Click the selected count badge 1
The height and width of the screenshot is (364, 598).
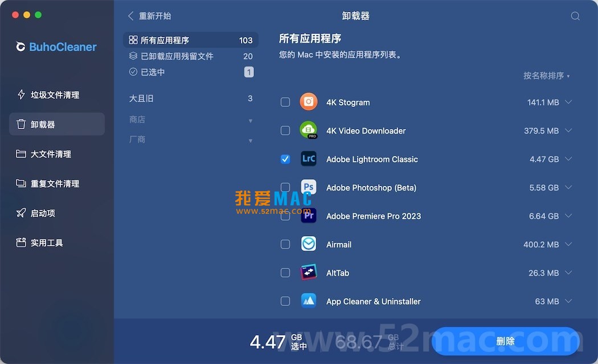(249, 72)
